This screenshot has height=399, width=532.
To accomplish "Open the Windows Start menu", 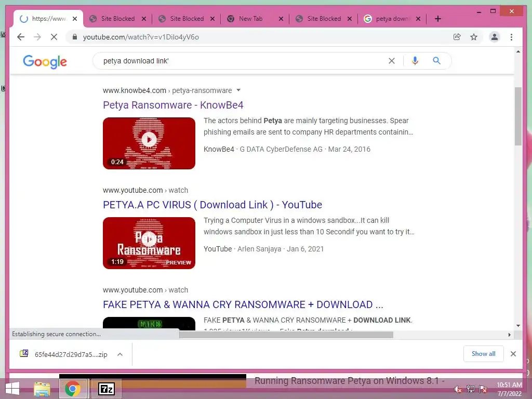I will 12,389.
